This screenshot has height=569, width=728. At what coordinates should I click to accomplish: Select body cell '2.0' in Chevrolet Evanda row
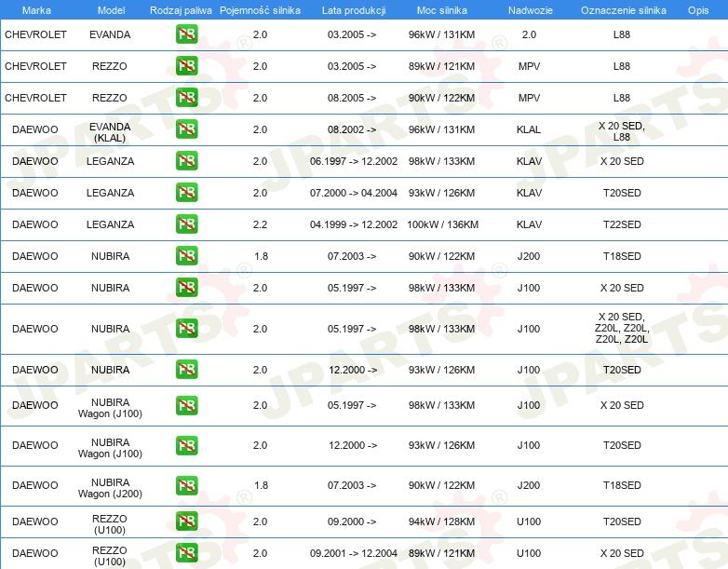[529, 34]
